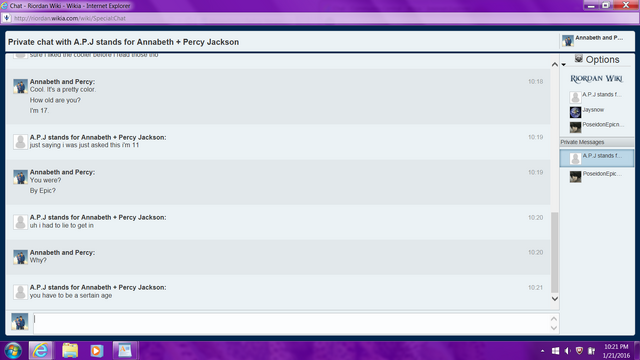The width and height of the screenshot is (640, 360).
Task: Open the Options gear menu
Action: [597, 60]
